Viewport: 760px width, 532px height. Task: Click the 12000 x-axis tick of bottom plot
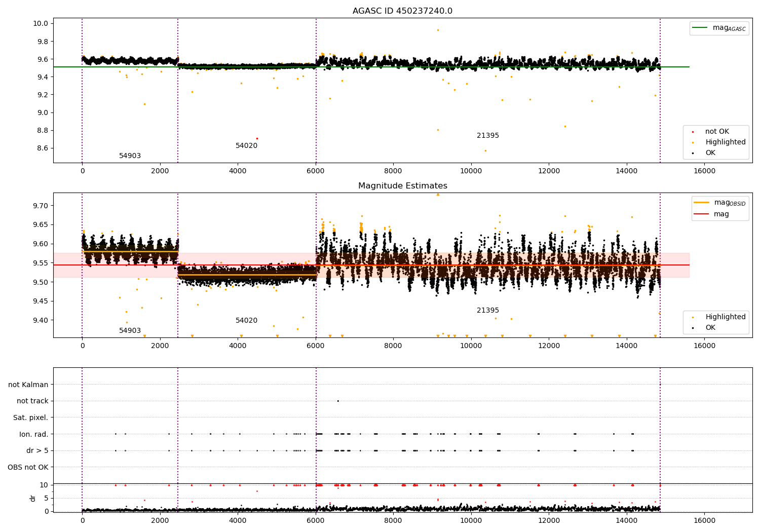(549, 521)
